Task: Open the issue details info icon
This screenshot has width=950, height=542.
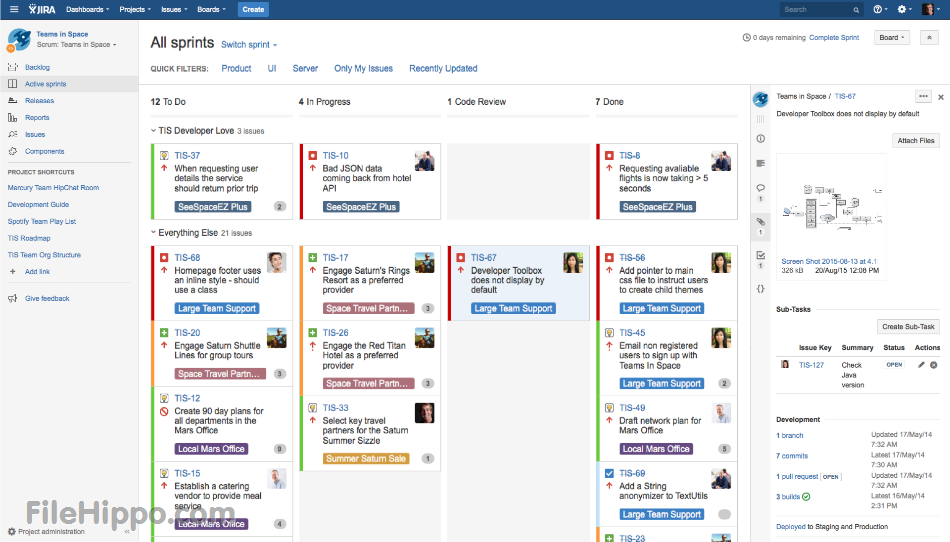Action: coord(760,138)
